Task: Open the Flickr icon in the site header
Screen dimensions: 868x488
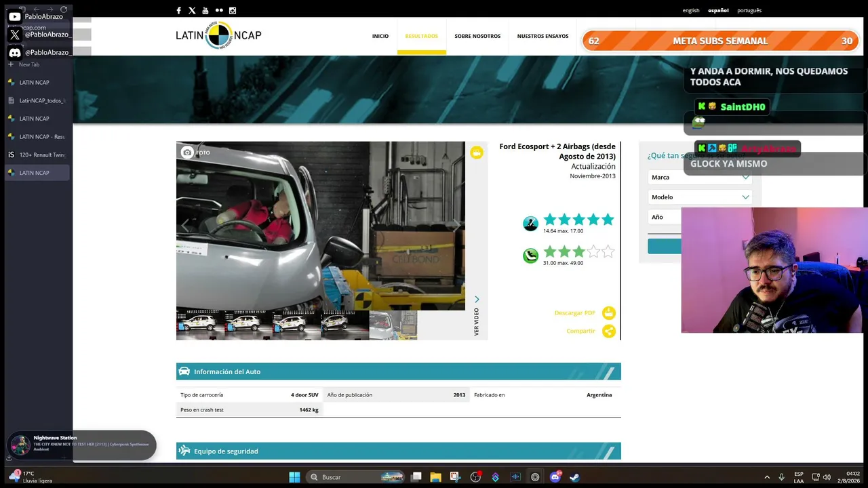Action: tap(219, 10)
